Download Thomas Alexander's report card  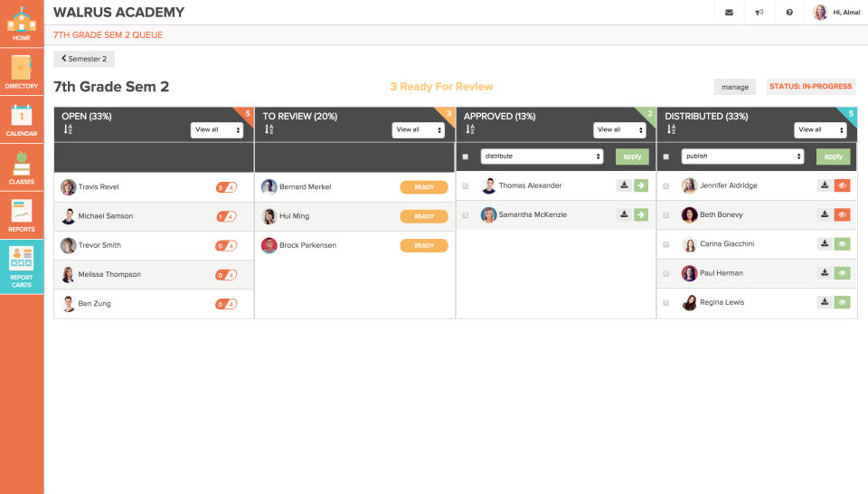[x=624, y=185]
